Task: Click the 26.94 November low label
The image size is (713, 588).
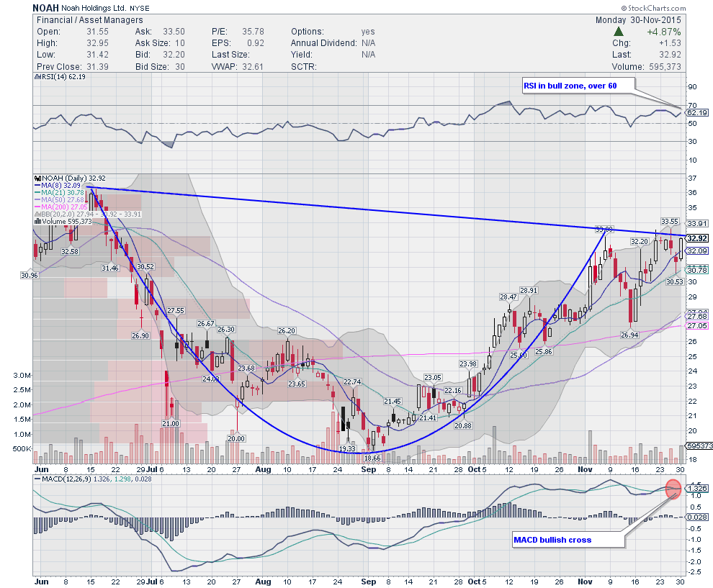Action: click(x=629, y=335)
